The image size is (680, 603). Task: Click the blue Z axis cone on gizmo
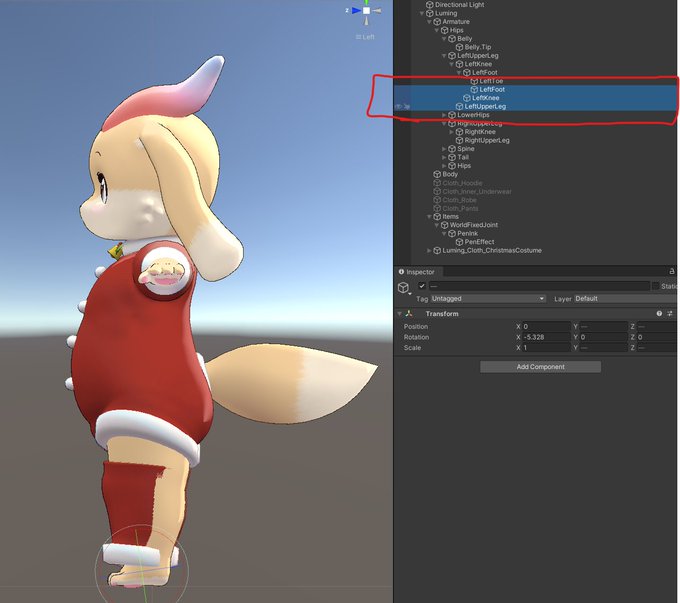357,10
